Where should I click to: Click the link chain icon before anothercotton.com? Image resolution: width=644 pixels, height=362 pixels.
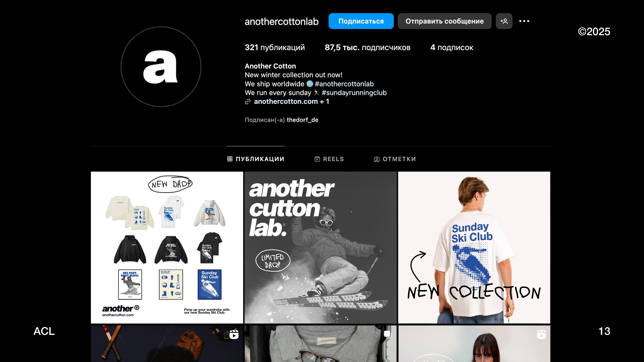coord(248,102)
